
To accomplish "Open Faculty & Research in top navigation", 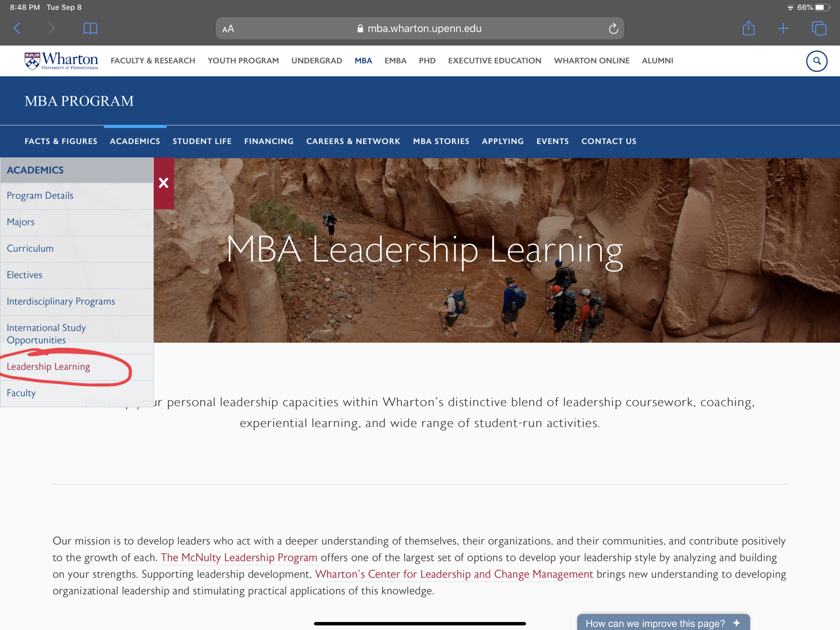I will coord(153,61).
